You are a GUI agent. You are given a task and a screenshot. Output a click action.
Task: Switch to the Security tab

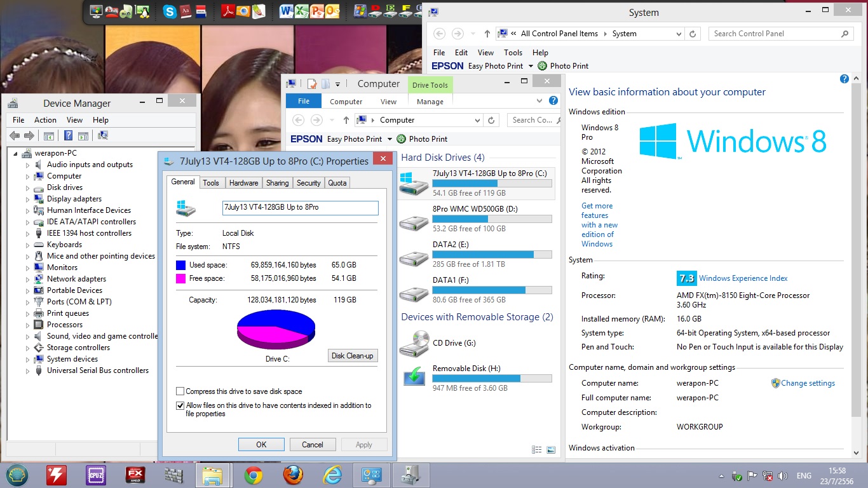(308, 183)
